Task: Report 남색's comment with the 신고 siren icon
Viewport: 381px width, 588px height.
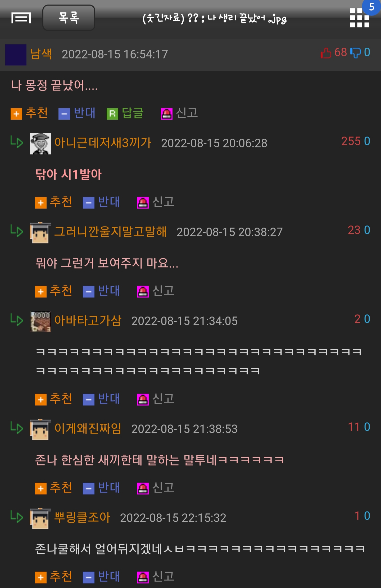Action: tap(167, 114)
